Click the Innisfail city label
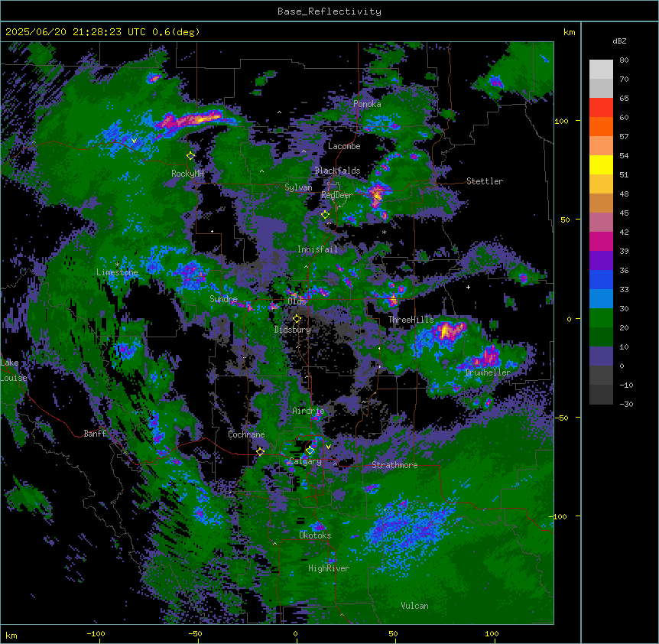The height and width of the screenshot is (644, 659). [x=317, y=249]
